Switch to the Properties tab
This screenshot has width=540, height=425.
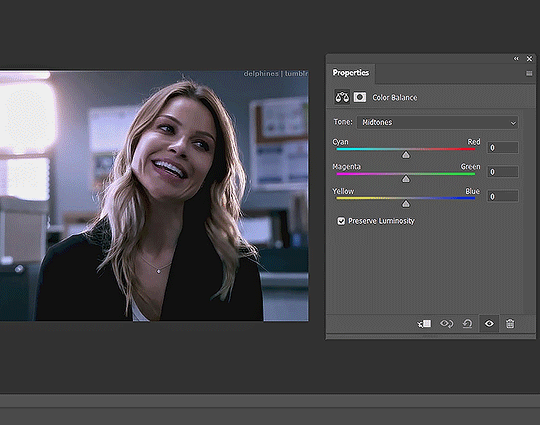click(x=351, y=73)
